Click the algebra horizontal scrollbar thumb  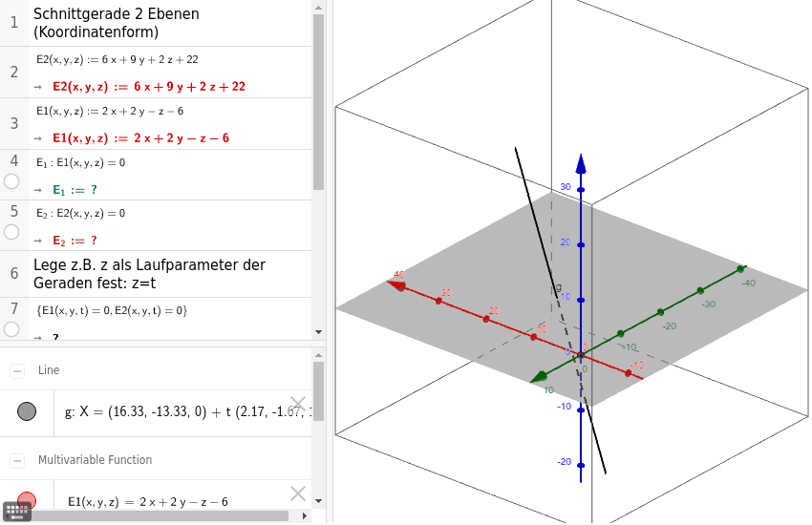(159, 515)
